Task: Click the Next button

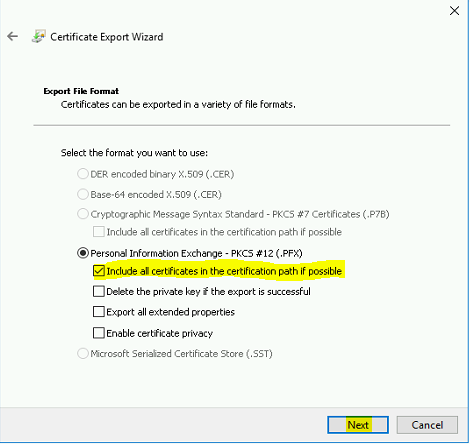Action: [358, 425]
